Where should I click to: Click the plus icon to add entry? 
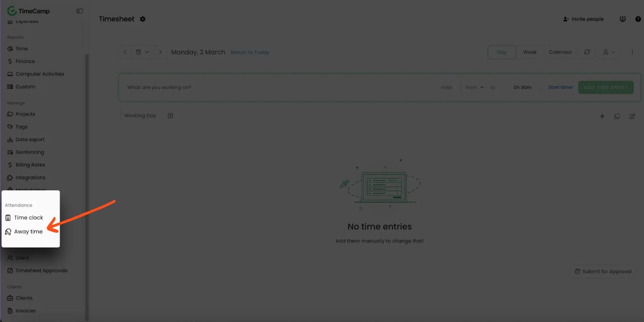602,116
